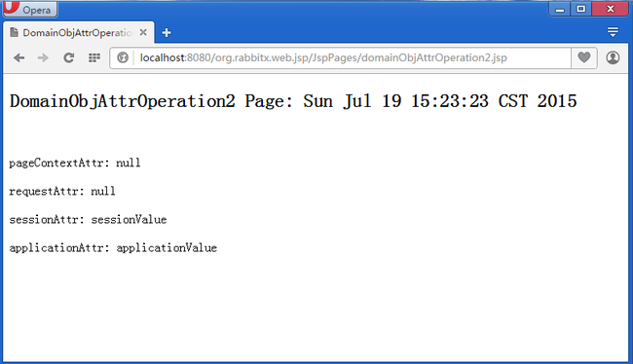Reload the current page
Image resolution: width=633 pixels, height=364 pixels.
coord(68,58)
